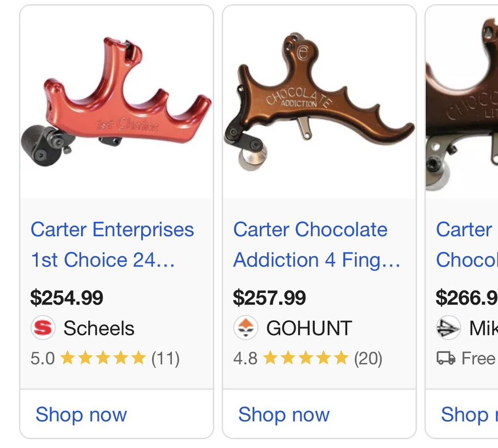The image size is (498, 448).
Task: Click the GOHUNT store logo icon
Action: click(246, 328)
